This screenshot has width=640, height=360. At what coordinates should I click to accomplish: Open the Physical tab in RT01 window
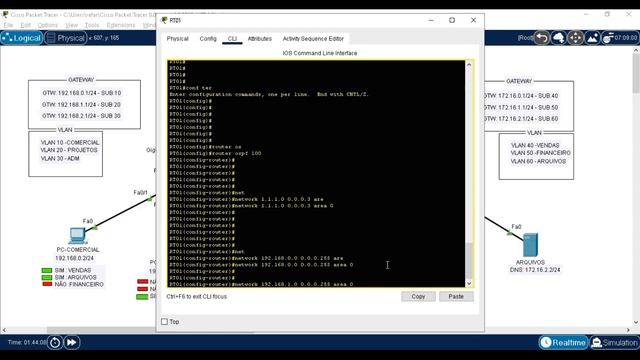point(178,39)
